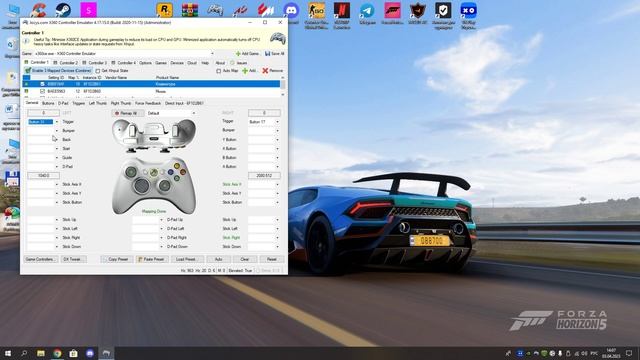The width and height of the screenshot is (640, 360).
Task: Click the Copy Preset button
Action: pyautogui.click(x=117, y=259)
